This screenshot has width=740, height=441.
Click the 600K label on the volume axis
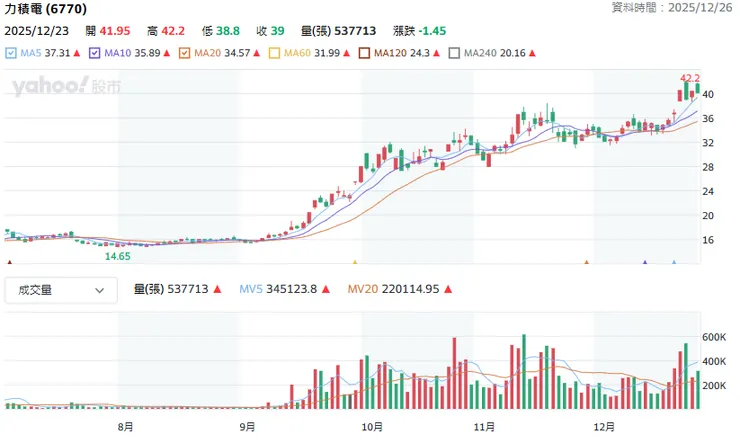tap(714, 337)
